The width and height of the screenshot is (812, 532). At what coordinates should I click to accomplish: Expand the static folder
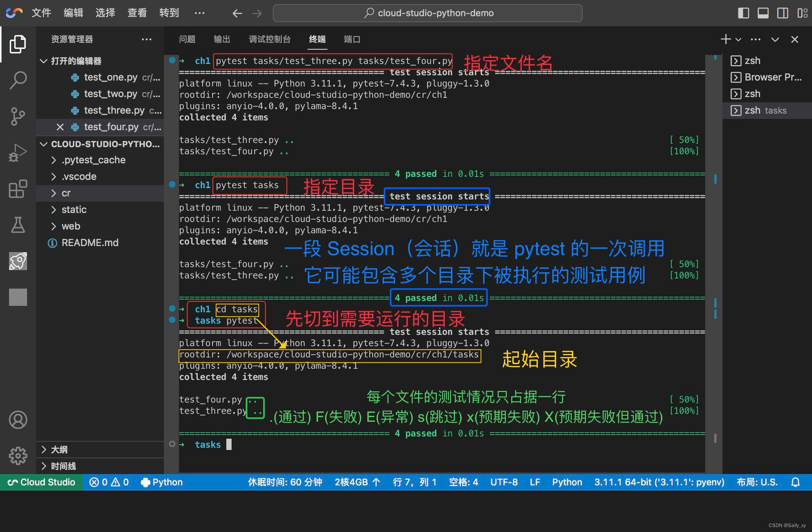click(100, 210)
